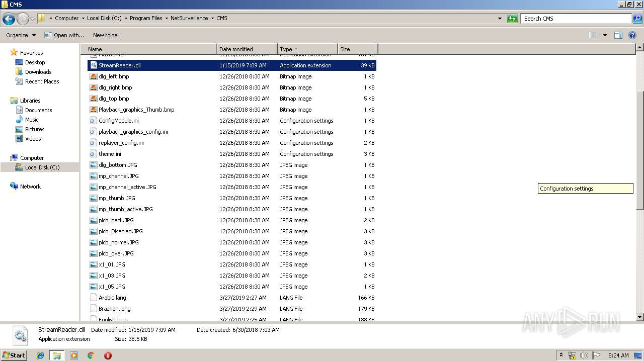The width and height of the screenshot is (644, 362).
Task: Click the Arabic.lang file icon
Action: [93, 298]
